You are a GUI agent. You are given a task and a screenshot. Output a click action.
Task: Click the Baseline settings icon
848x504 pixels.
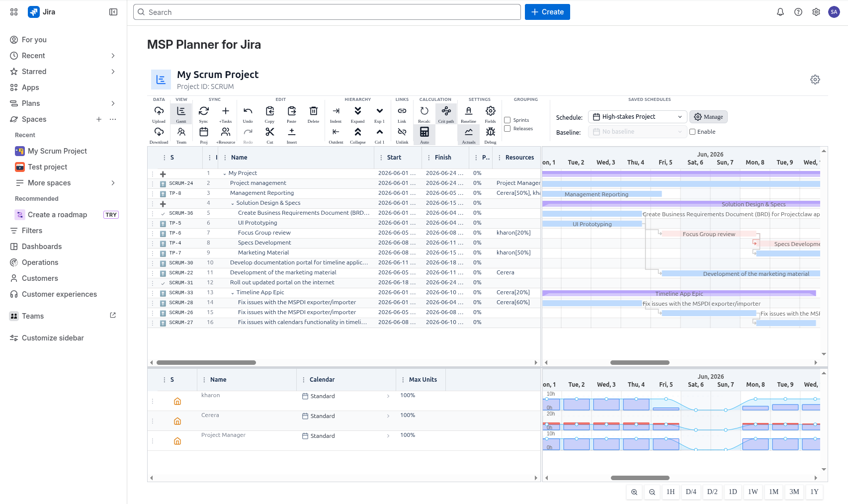469,114
